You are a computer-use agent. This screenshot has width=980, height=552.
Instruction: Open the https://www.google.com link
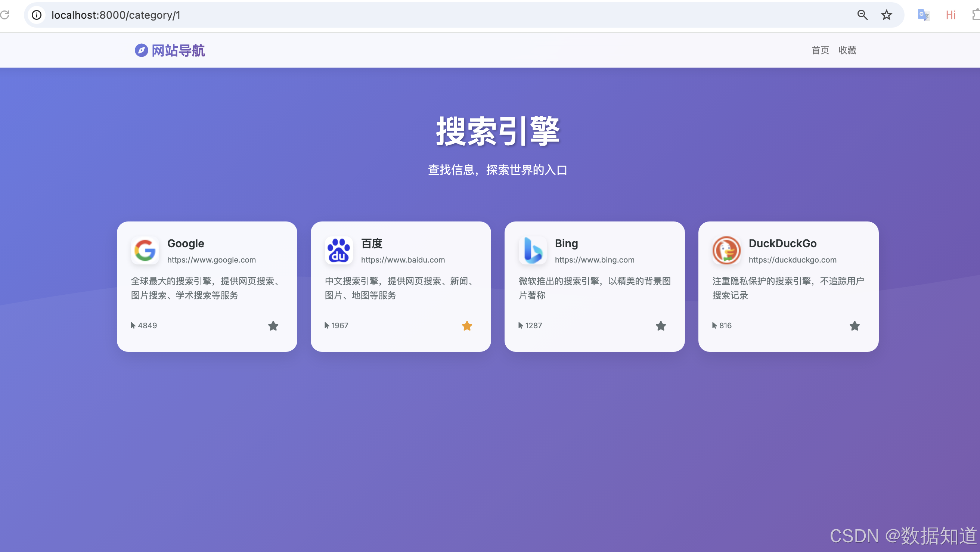[211, 260]
